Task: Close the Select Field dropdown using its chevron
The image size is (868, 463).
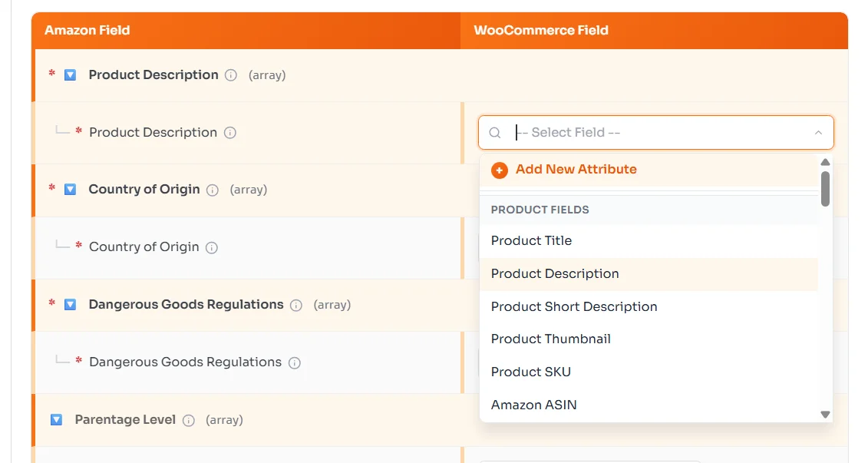Action: point(819,132)
